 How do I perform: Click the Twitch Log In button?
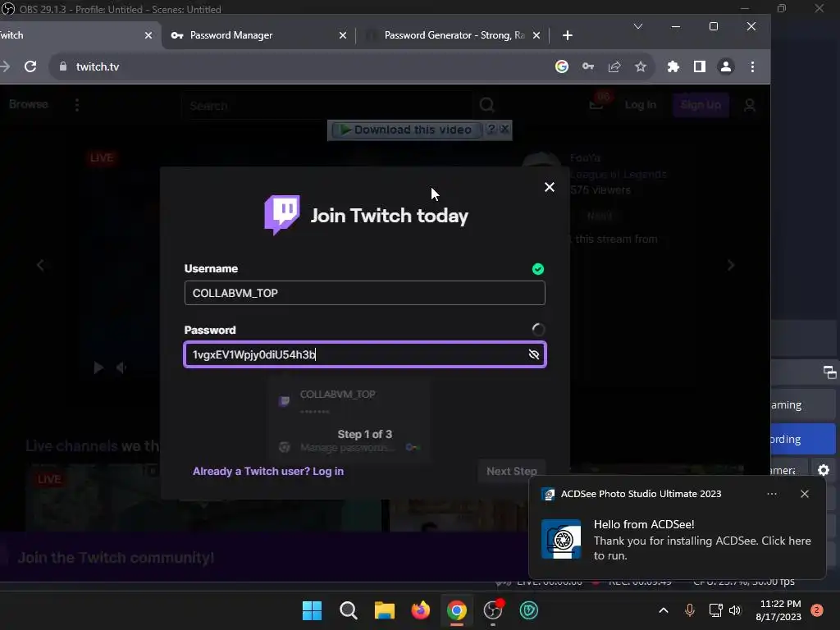640,104
